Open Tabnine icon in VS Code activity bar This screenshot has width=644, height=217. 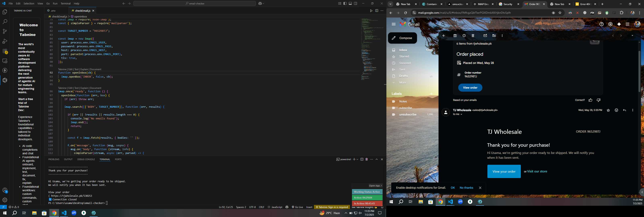click(x=5, y=80)
